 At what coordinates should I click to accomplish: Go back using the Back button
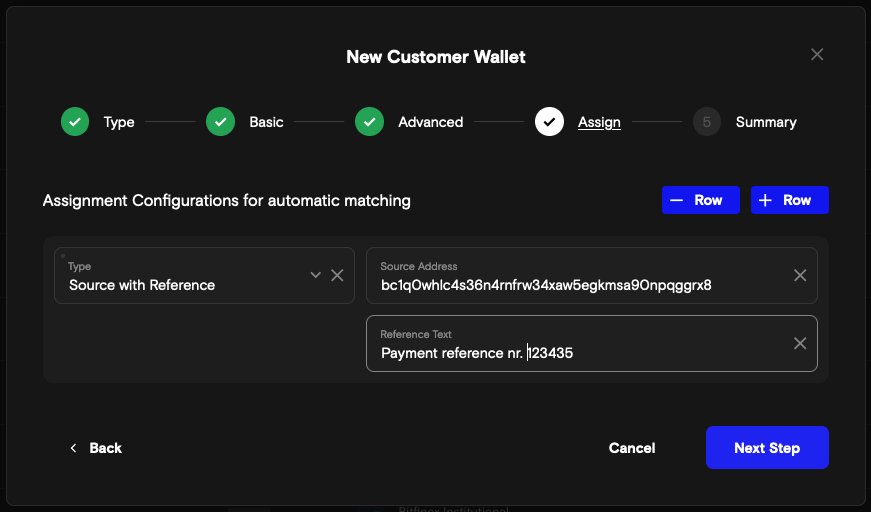pyautogui.click(x=96, y=448)
